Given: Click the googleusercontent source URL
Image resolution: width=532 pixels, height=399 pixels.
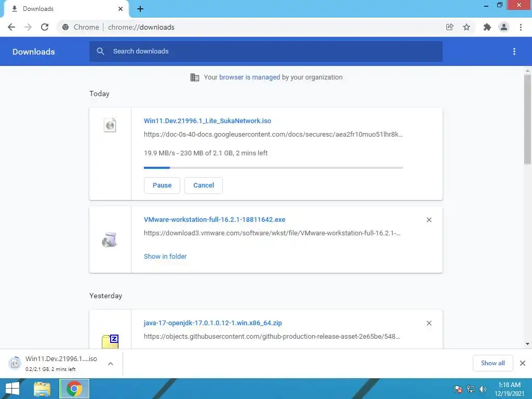Looking at the screenshot, I should point(273,135).
